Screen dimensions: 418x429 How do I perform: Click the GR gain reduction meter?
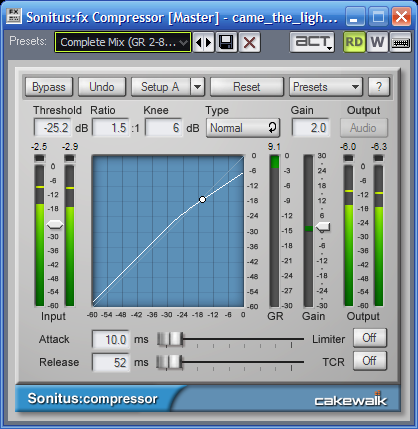click(274, 231)
